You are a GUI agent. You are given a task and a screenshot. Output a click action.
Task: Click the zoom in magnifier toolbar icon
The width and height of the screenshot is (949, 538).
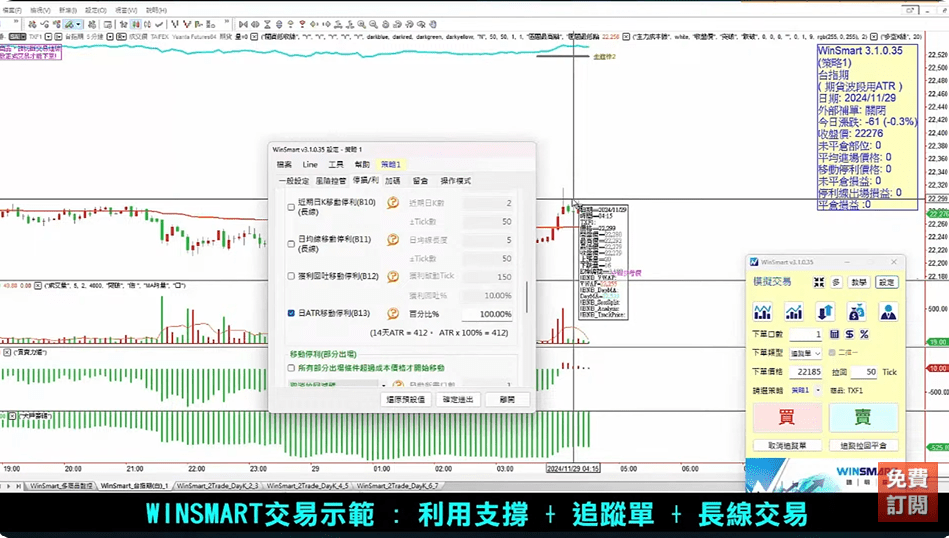click(361, 24)
